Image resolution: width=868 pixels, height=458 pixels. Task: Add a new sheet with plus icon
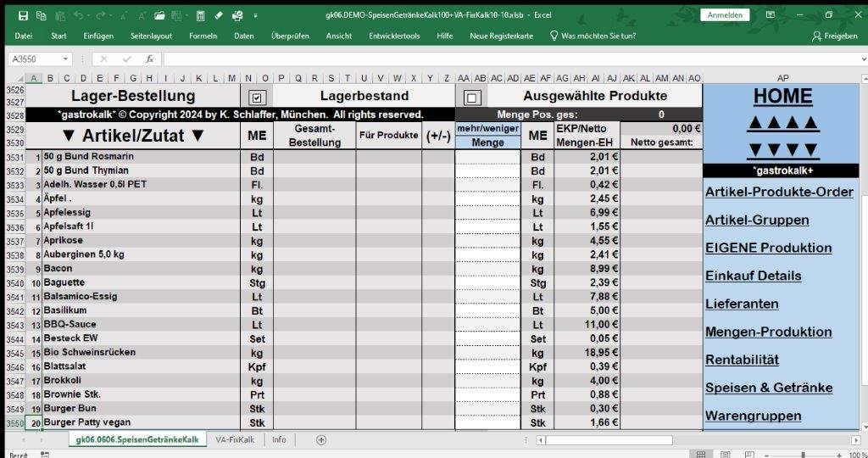point(320,439)
